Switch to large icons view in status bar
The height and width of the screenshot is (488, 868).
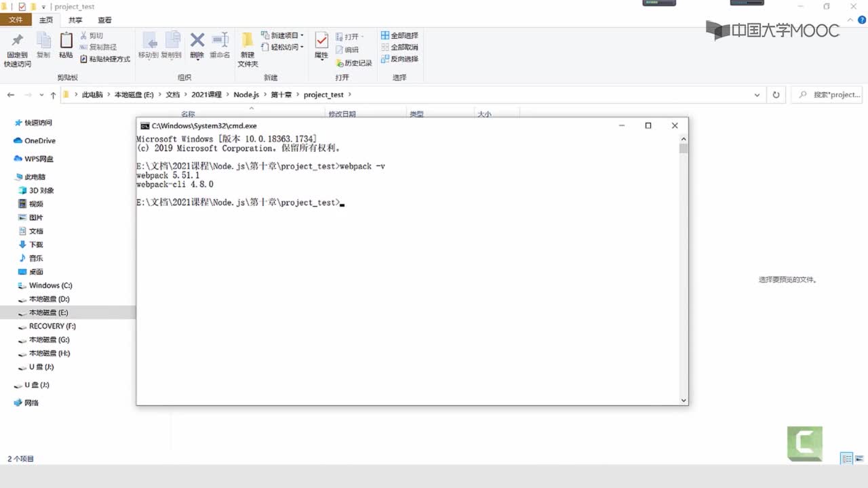[859, 459]
